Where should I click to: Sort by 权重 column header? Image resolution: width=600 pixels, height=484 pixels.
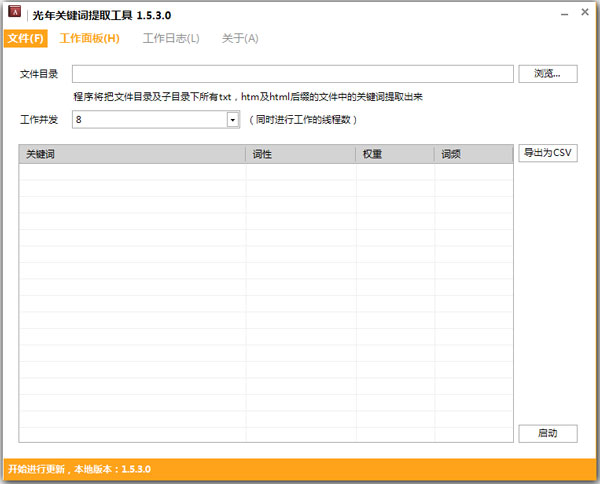(x=395, y=154)
